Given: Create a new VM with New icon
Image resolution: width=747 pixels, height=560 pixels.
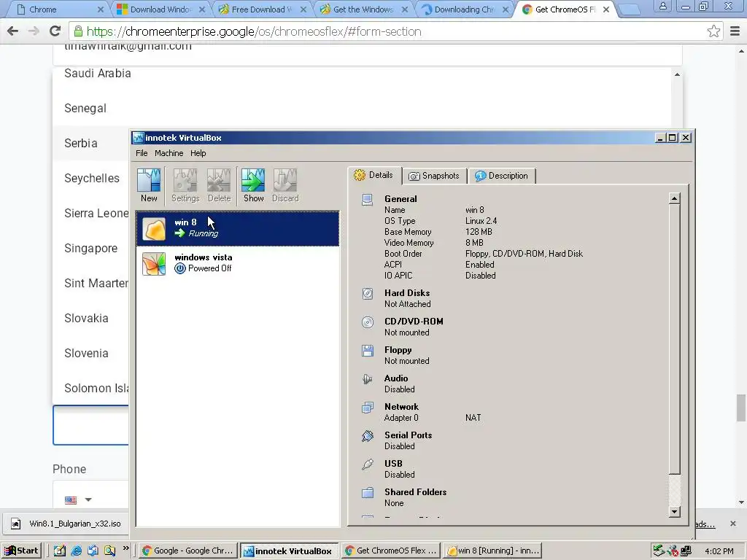Looking at the screenshot, I should (149, 186).
